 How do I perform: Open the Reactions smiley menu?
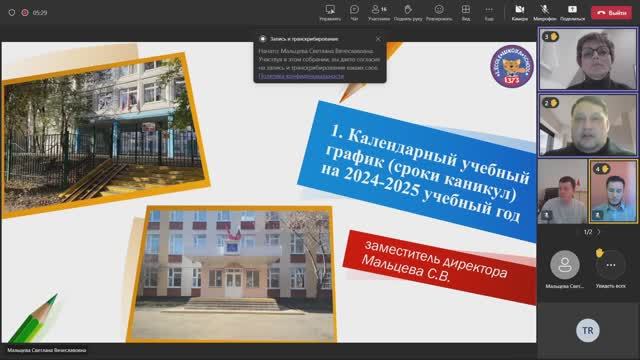point(439,12)
